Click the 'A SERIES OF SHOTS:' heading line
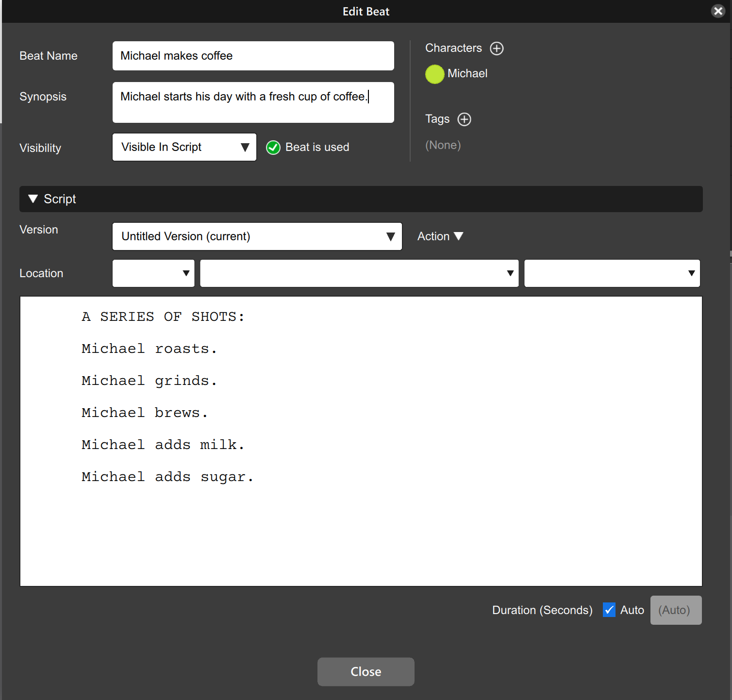The height and width of the screenshot is (700, 732). [163, 317]
